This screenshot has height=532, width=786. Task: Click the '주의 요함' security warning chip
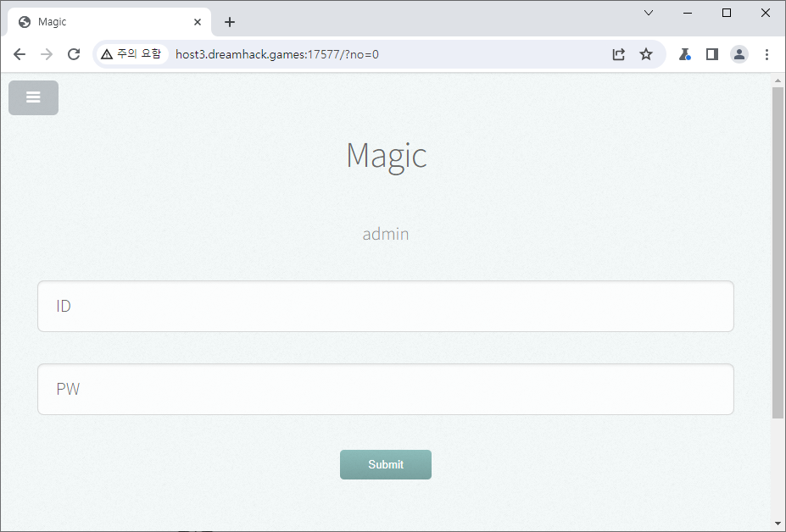pos(131,54)
